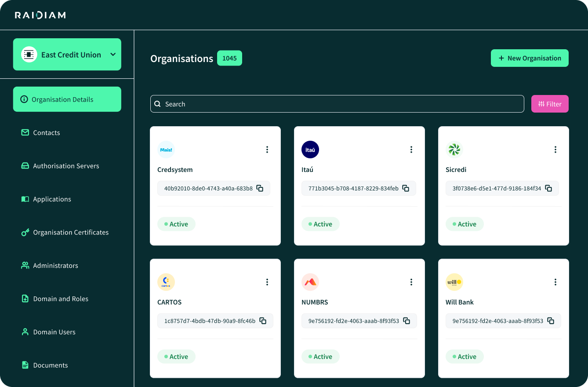Image resolution: width=588 pixels, height=387 pixels.
Task: Click the Raidiam logo in header
Action: pos(40,15)
